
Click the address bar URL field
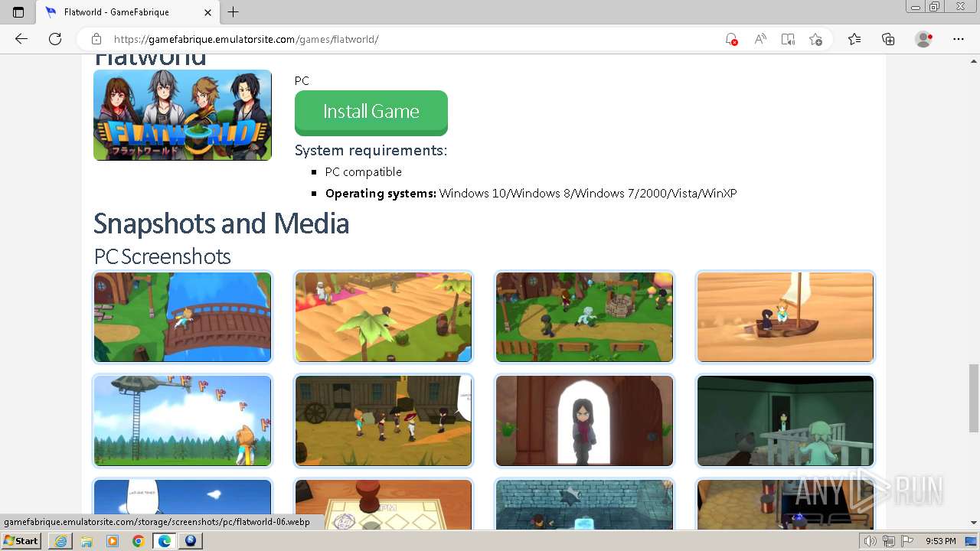pos(413,39)
